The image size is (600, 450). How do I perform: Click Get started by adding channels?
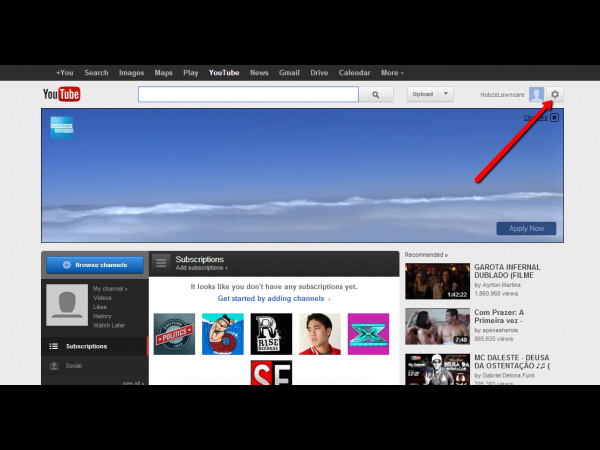click(x=271, y=298)
